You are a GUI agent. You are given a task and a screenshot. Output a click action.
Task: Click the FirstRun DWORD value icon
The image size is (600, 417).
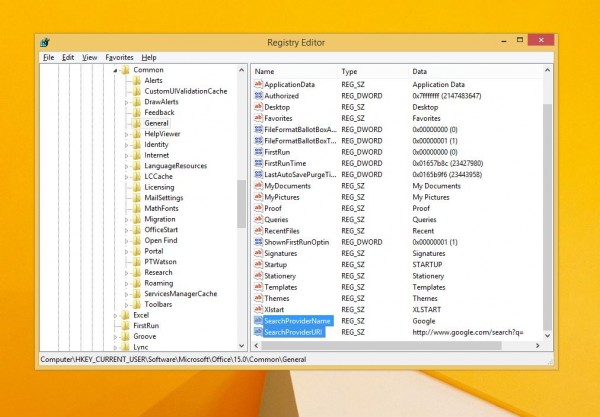coord(258,152)
